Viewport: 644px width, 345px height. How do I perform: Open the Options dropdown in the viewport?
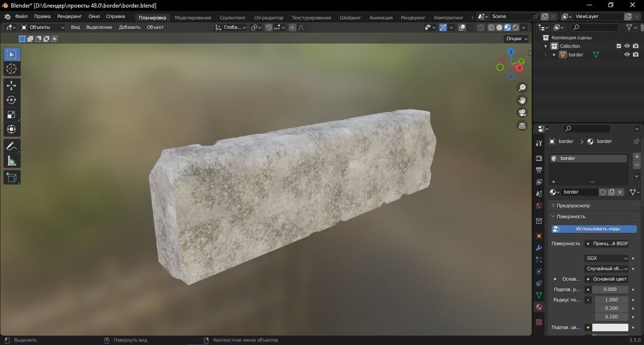pyautogui.click(x=517, y=39)
